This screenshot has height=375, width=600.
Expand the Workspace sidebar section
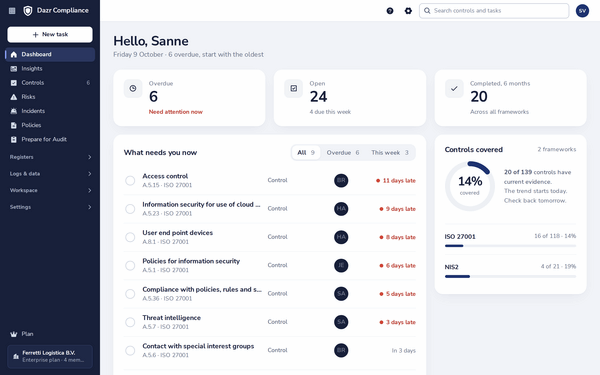pos(51,190)
